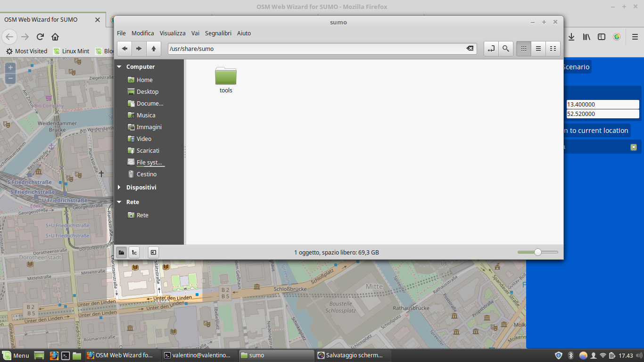This screenshot has width=644, height=362.
Task: Open search in the file manager
Action: [x=505, y=49]
